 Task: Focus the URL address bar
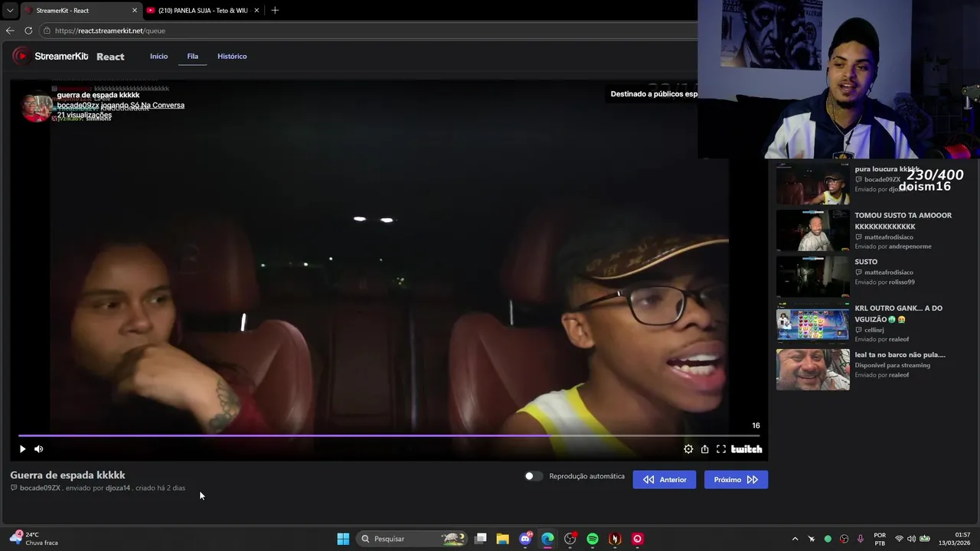coord(367,31)
